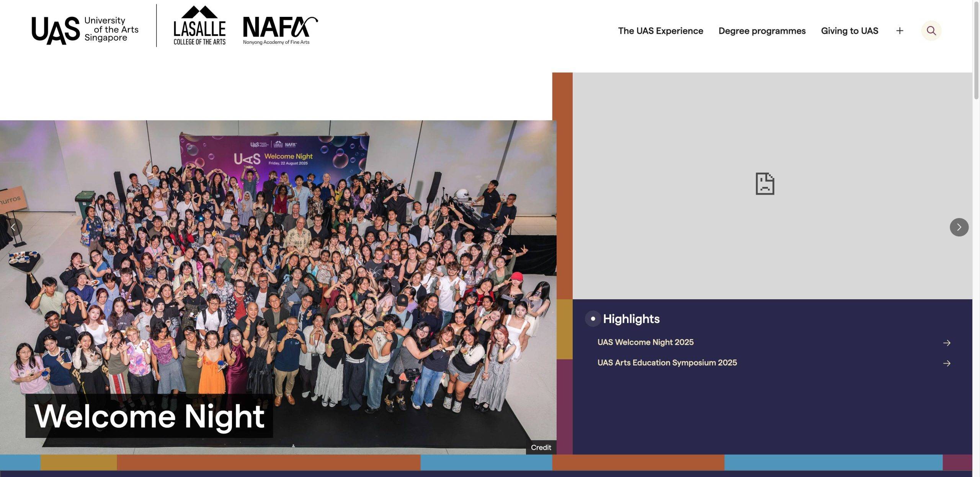Click the search magnifier icon
The height and width of the screenshot is (477, 980).
coord(931,31)
